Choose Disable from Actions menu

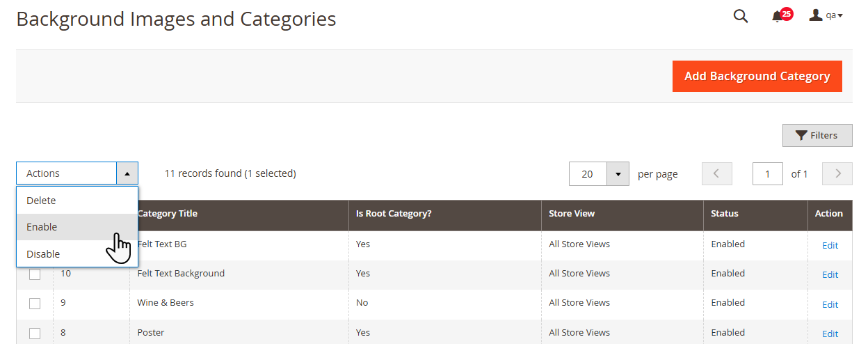point(43,254)
